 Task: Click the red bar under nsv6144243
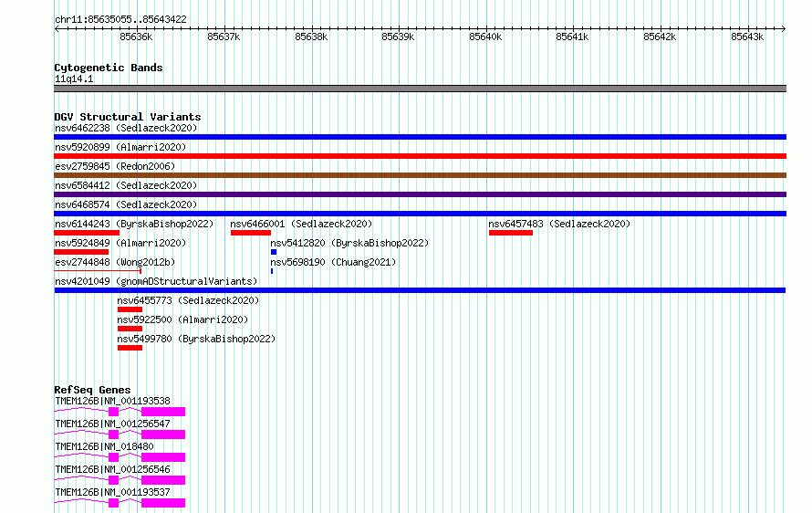(x=87, y=233)
